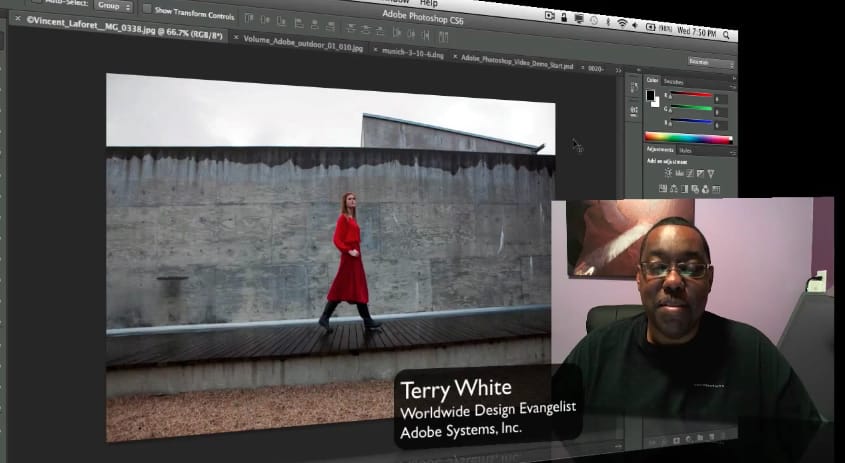The width and height of the screenshot is (845, 463).
Task: Click the Time Machine icon in menu bar
Action: pos(594,20)
